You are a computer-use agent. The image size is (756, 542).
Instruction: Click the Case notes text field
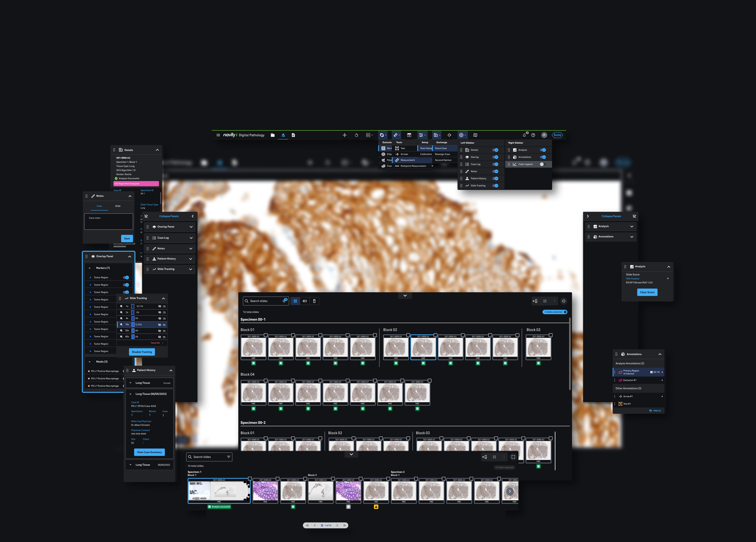tap(108, 221)
